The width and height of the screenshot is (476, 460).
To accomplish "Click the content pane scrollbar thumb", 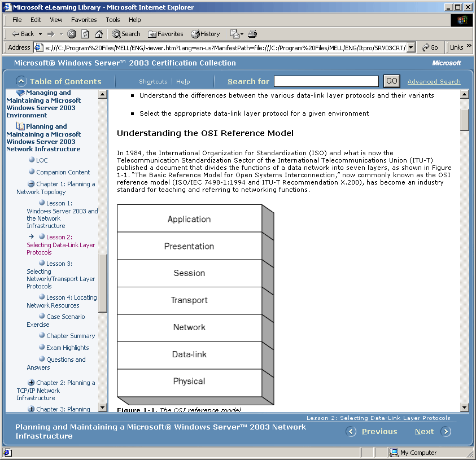I will point(465,120).
